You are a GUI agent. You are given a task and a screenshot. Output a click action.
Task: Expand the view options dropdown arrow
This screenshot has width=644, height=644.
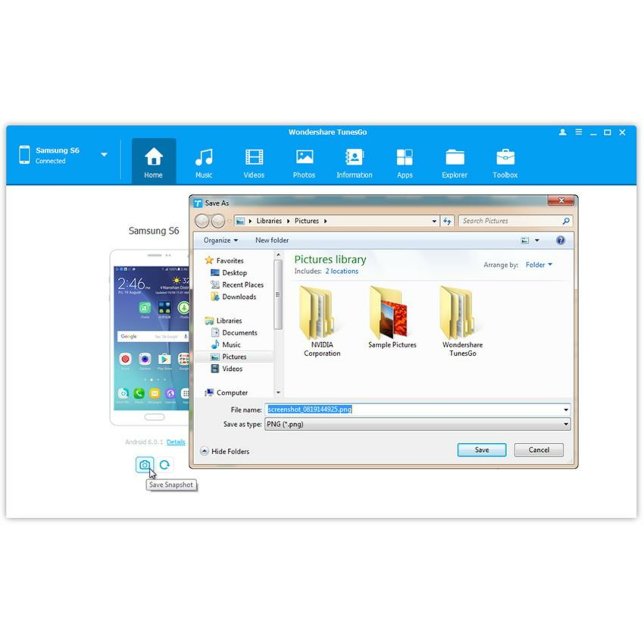[x=537, y=240]
